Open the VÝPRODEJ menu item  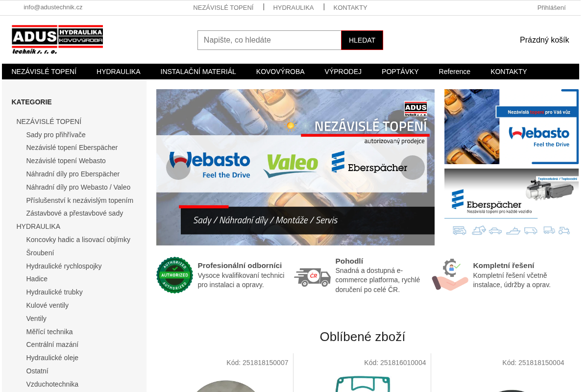click(343, 72)
